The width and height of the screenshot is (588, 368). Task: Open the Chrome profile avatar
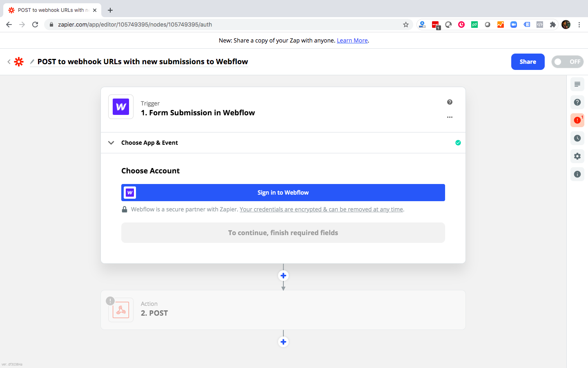(x=566, y=25)
